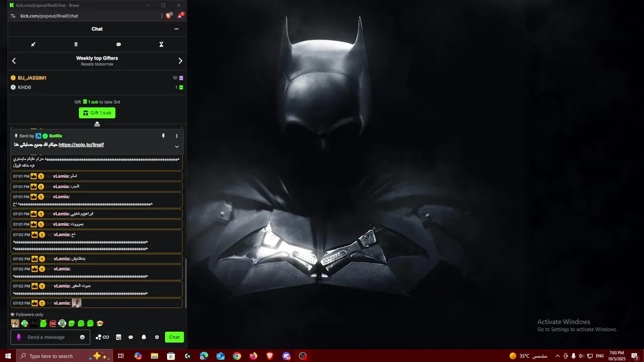Open the chat three-dot options menu
The width and height of the screenshot is (644, 362).
click(x=177, y=29)
